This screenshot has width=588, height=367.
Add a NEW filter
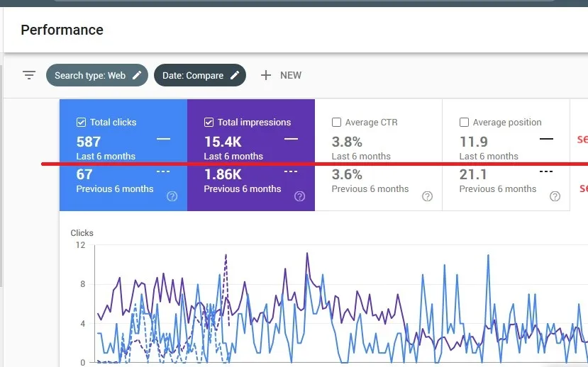tap(282, 75)
